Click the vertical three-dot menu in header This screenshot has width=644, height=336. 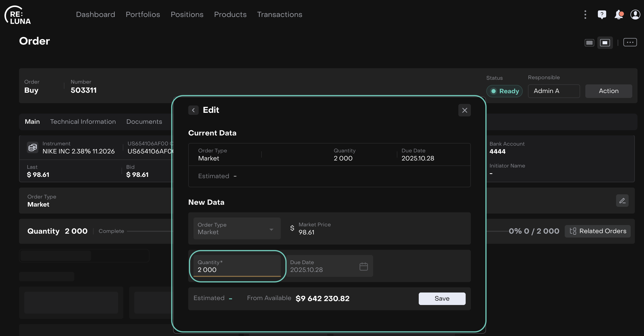(585, 15)
